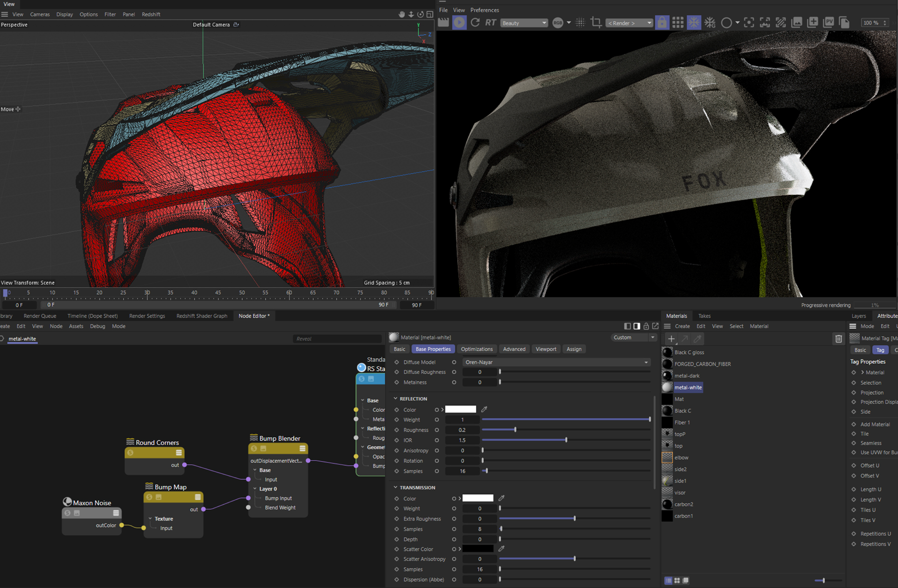This screenshot has height=588, width=898.
Task: Select the FORGED_CARBON_FIBER material
Action: pos(702,364)
